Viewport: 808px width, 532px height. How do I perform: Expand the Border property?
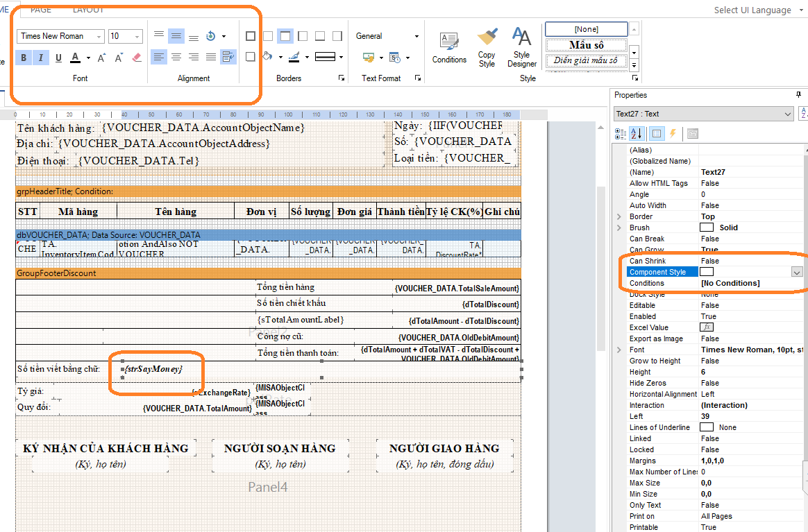point(619,217)
